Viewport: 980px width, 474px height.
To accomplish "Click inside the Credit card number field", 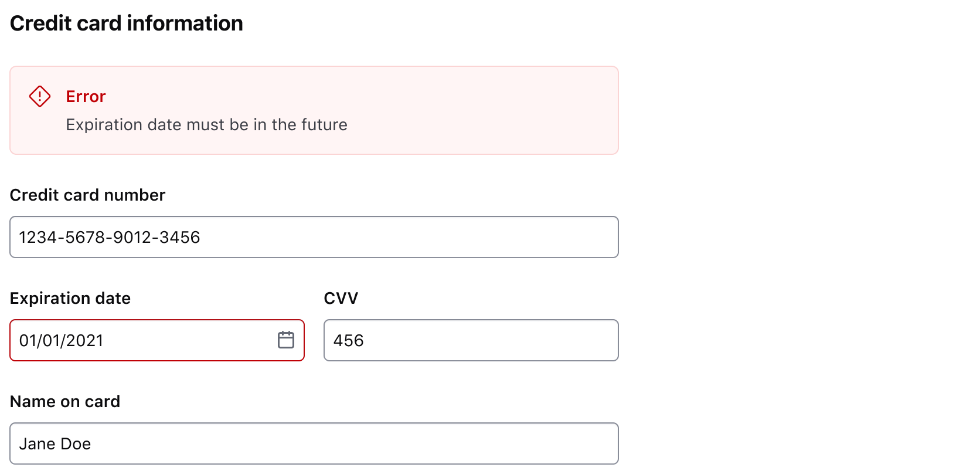I will point(314,237).
